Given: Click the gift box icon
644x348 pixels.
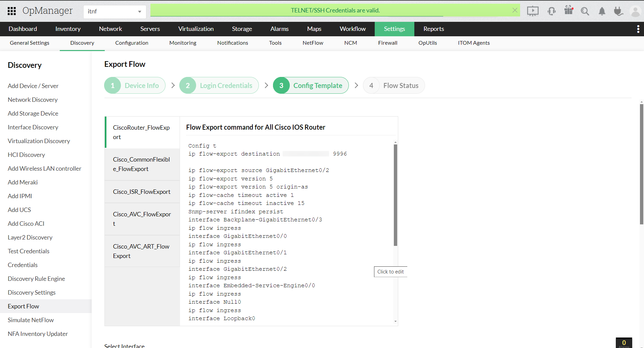Looking at the screenshot, I should (x=568, y=10).
